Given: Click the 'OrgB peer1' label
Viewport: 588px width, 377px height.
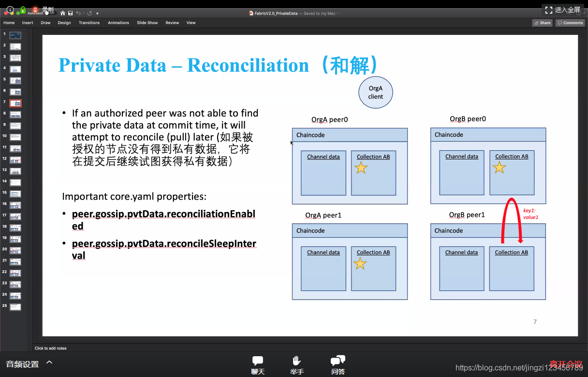Looking at the screenshot, I should (x=467, y=215).
